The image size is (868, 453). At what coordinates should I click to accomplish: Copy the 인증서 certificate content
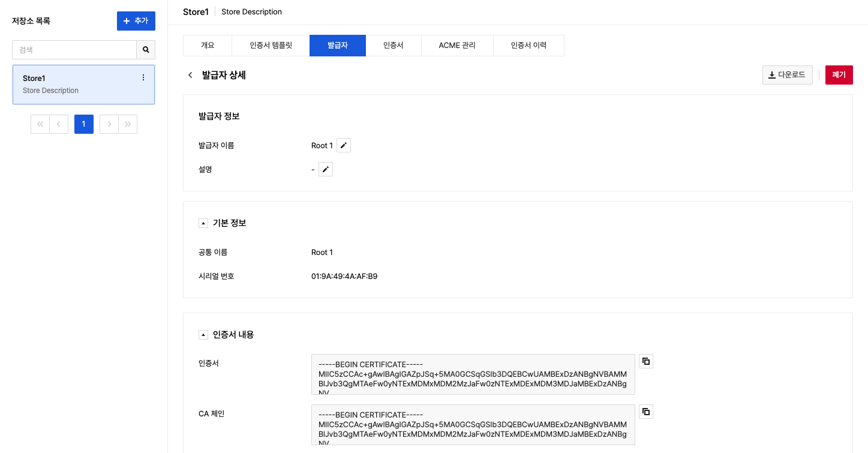pyautogui.click(x=645, y=361)
